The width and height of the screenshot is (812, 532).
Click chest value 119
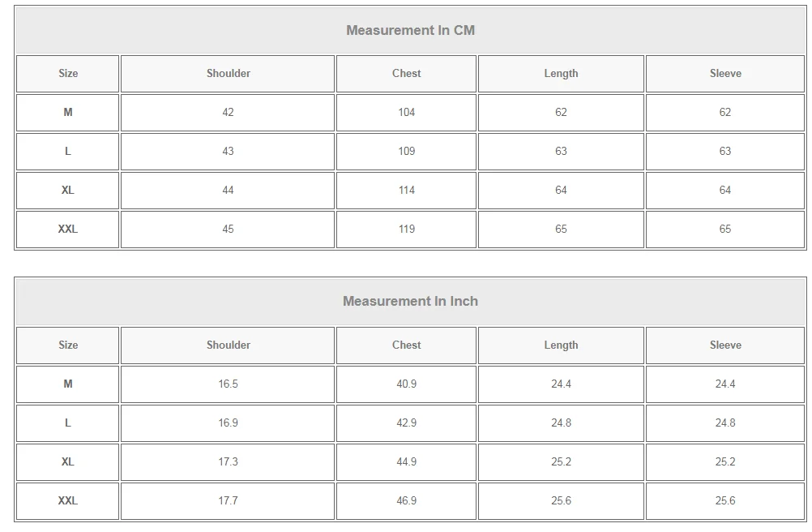point(406,229)
